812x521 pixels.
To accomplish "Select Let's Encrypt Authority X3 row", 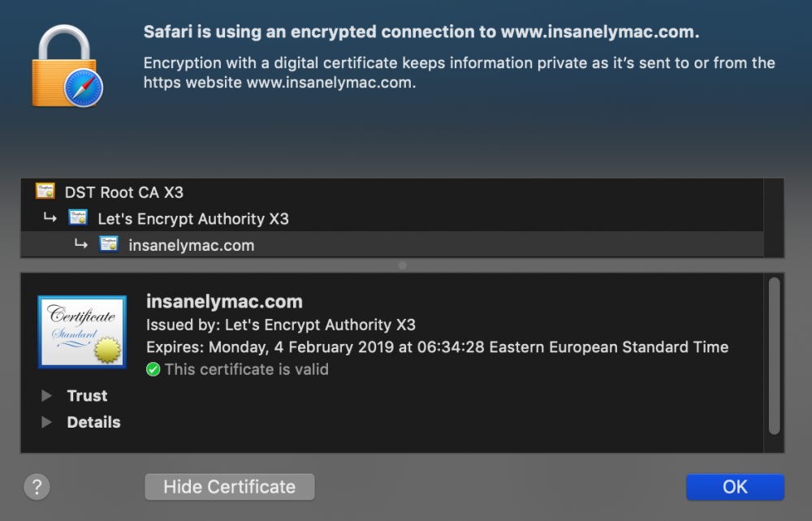I will (x=392, y=218).
